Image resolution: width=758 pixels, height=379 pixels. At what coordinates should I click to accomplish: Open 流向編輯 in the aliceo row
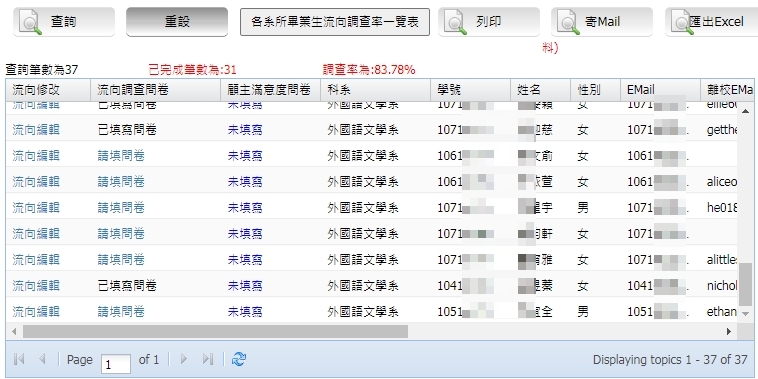coord(36,182)
